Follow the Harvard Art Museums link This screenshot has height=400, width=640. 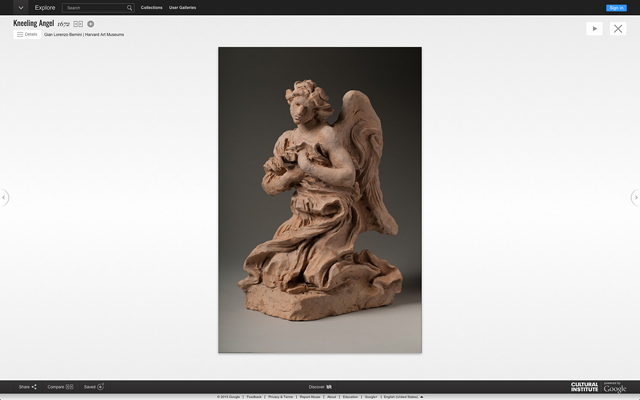point(104,35)
